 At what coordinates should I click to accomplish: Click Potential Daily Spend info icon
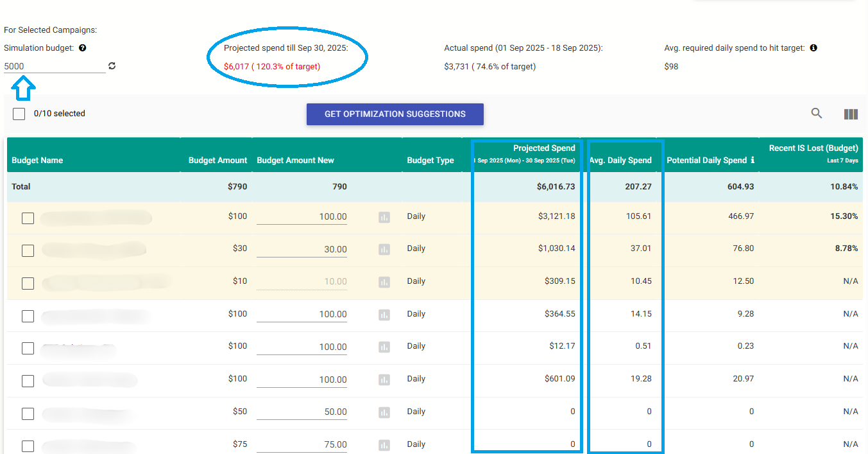753,161
